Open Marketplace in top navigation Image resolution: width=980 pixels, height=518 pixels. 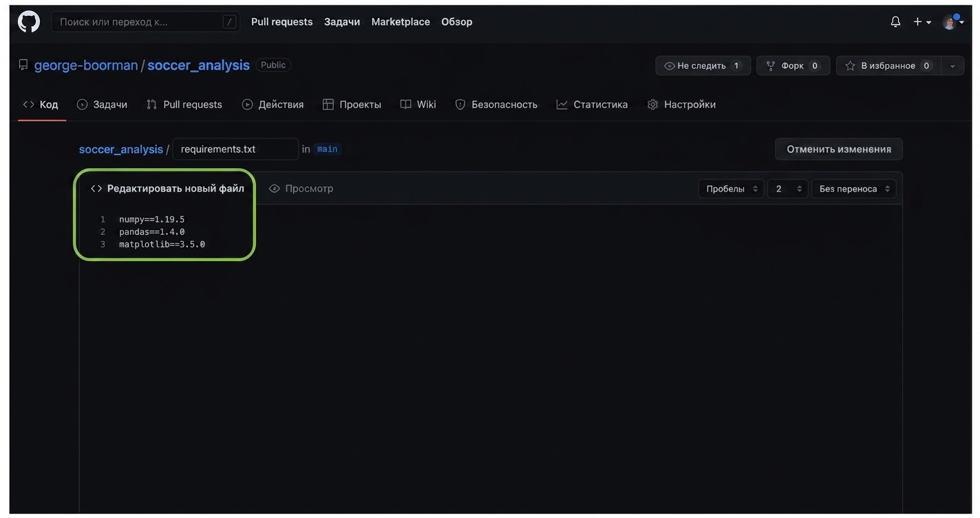click(401, 22)
